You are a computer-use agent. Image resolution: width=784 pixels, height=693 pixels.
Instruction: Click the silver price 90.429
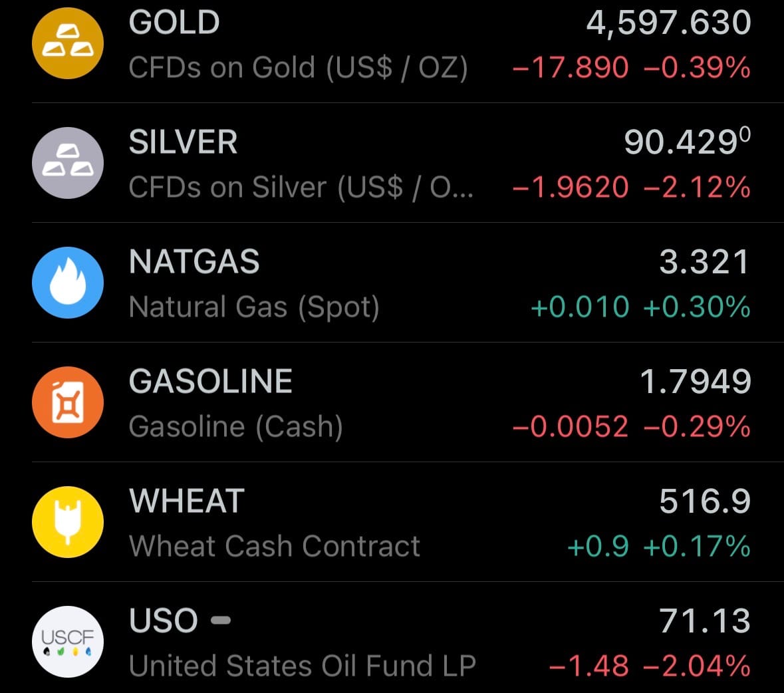pos(686,142)
